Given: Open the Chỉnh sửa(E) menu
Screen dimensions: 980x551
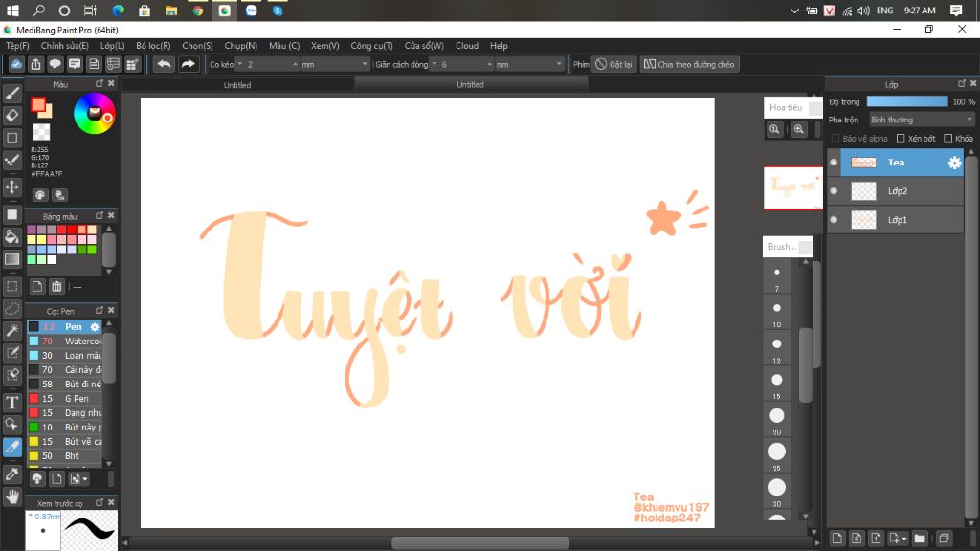Looking at the screenshot, I should click(x=65, y=46).
